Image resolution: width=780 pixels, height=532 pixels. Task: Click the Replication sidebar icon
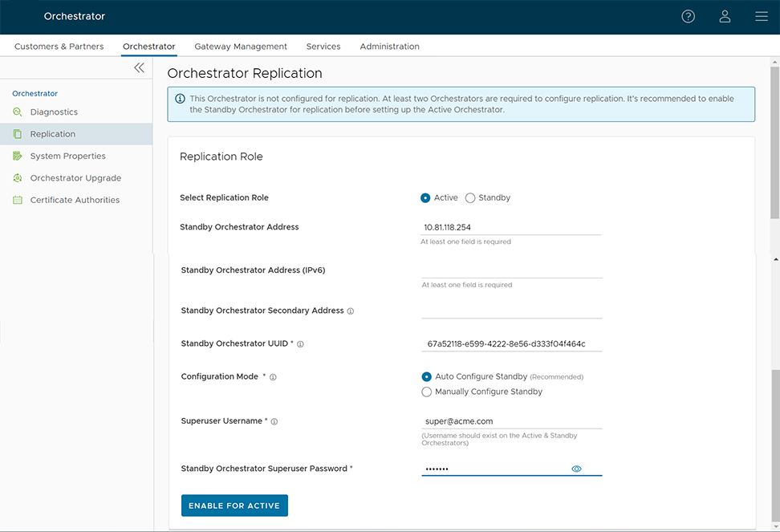(x=17, y=134)
